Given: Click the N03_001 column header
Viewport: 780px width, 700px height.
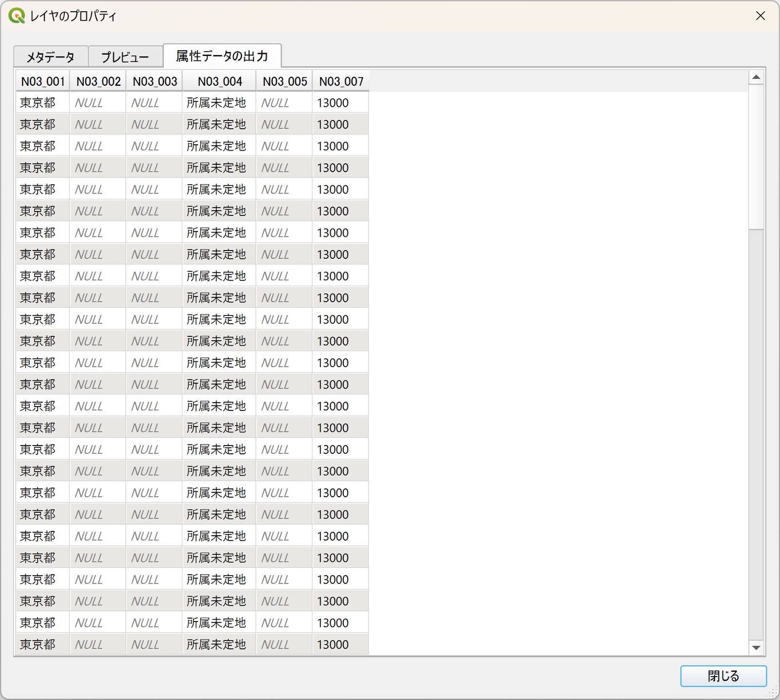Looking at the screenshot, I should point(43,81).
